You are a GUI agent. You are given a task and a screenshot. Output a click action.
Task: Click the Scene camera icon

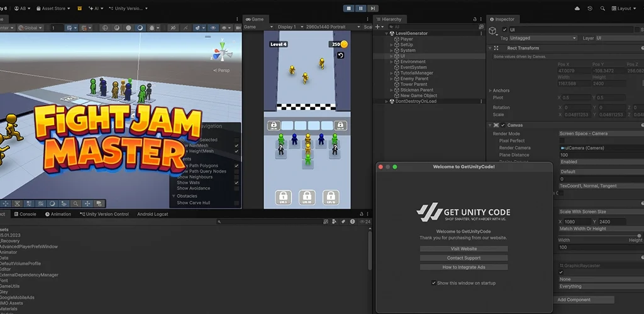[x=237, y=28]
